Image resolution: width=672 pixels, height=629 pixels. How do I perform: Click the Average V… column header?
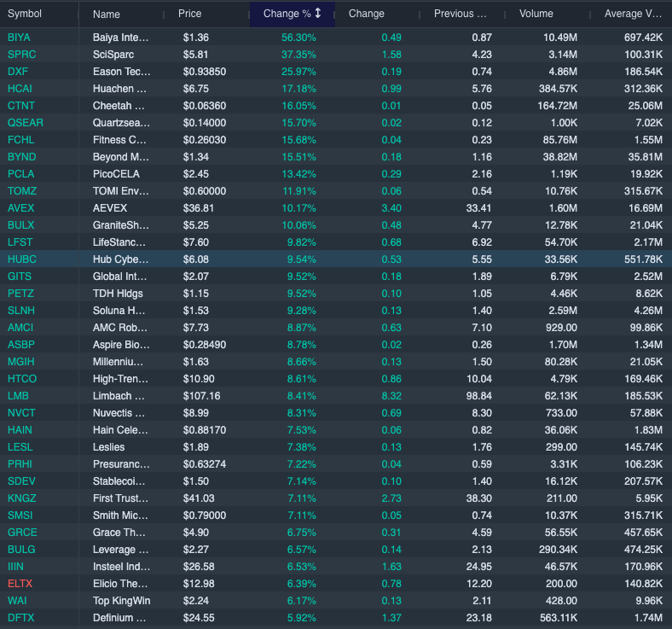[x=633, y=14]
